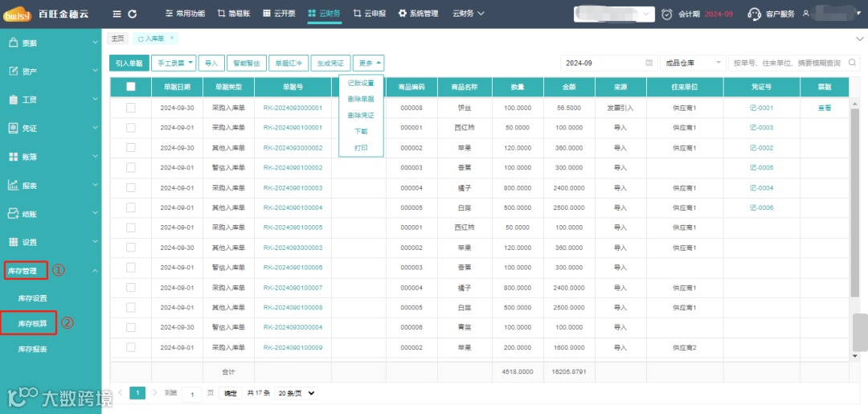Viewport: 868px width, 414px height.
Task: Open the 20条/页 page size dropdown
Action: (x=296, y=393)
